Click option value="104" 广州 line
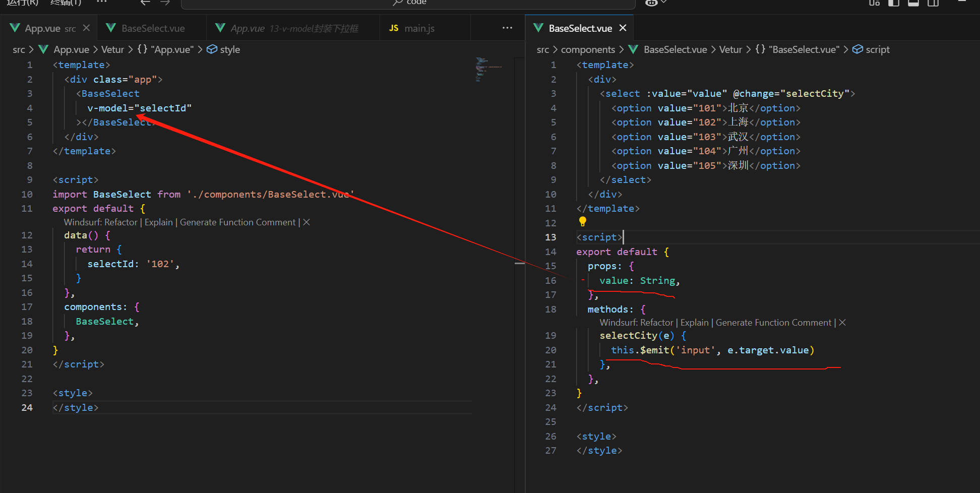Image resolution: width=980 pixels, height=493 pixels. (x=706, y=151)
